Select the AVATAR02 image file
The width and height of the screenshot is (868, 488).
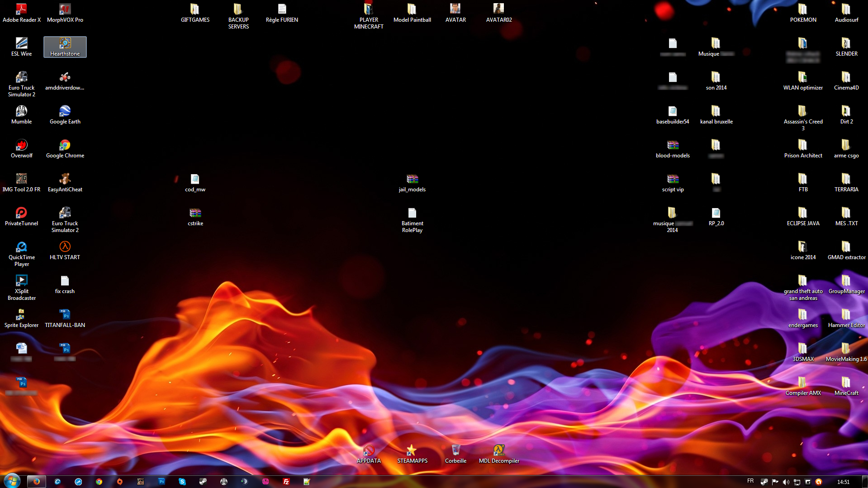(x=499, y=13)
